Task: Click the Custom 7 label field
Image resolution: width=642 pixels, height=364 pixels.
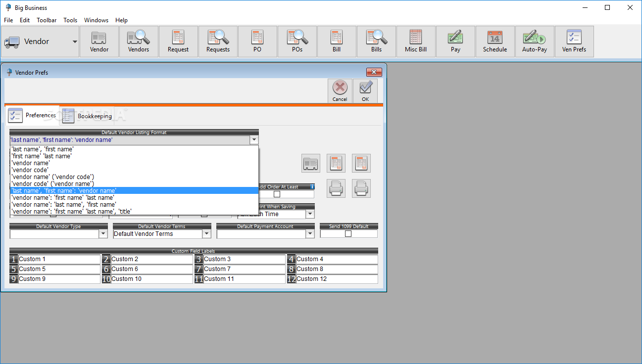Action: point(245,269)
